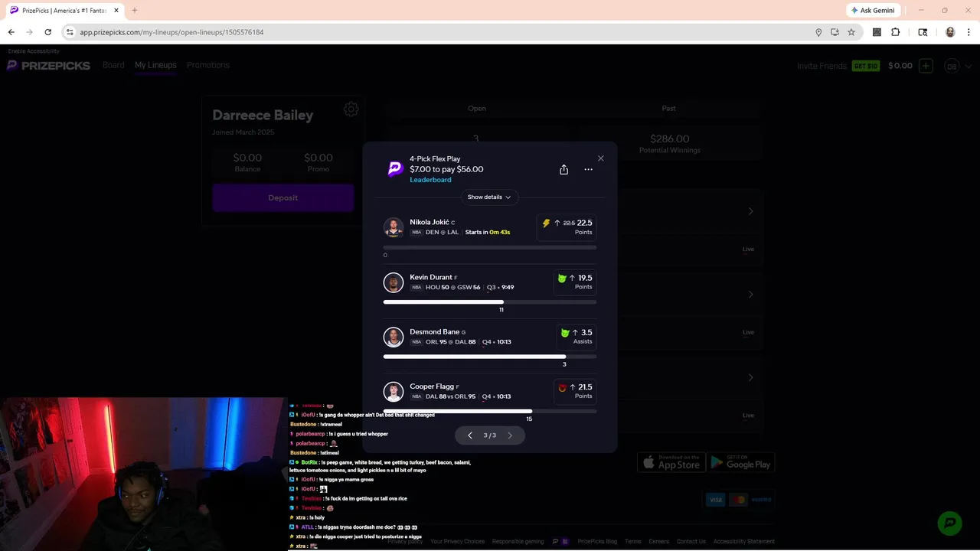Click Kevin Durant points progress bar
The width and height of the screenshot is (980, 551).
(x=490, y=302)
